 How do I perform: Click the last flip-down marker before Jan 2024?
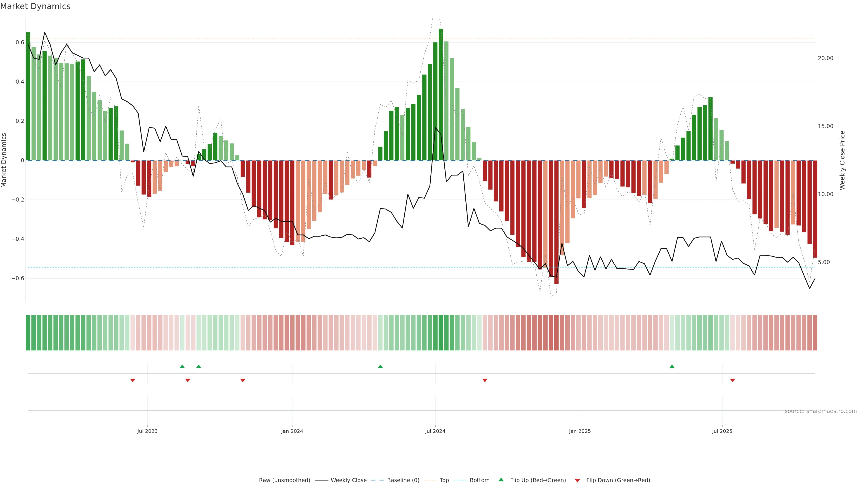(243, 380)
